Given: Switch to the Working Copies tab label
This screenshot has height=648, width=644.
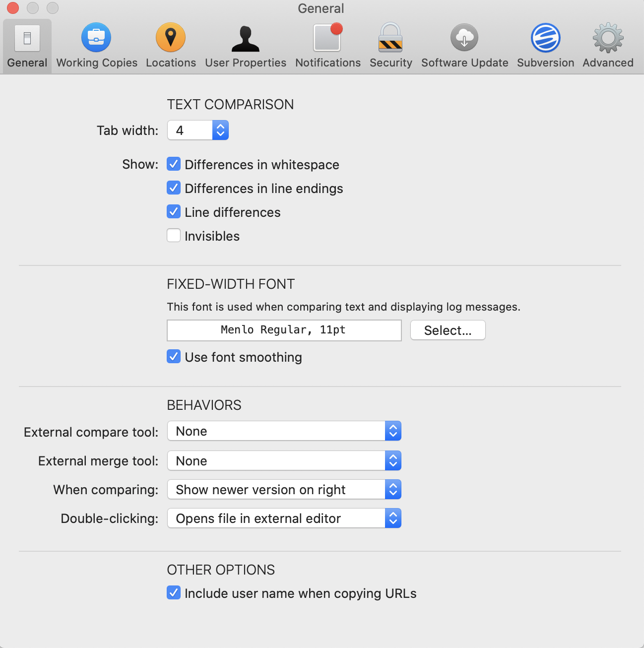Looking at the screenshot, I should point(97,63).
